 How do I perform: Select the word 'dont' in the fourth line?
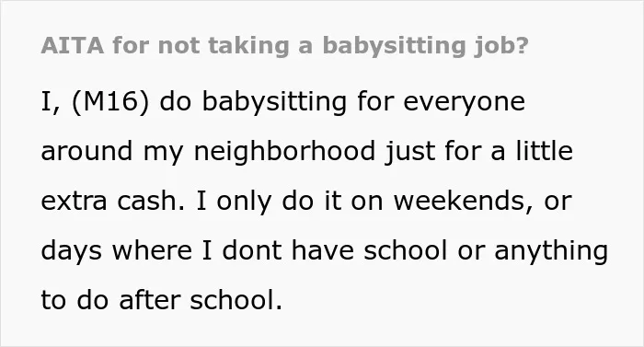pyautogui.click(x=251, y=250)
